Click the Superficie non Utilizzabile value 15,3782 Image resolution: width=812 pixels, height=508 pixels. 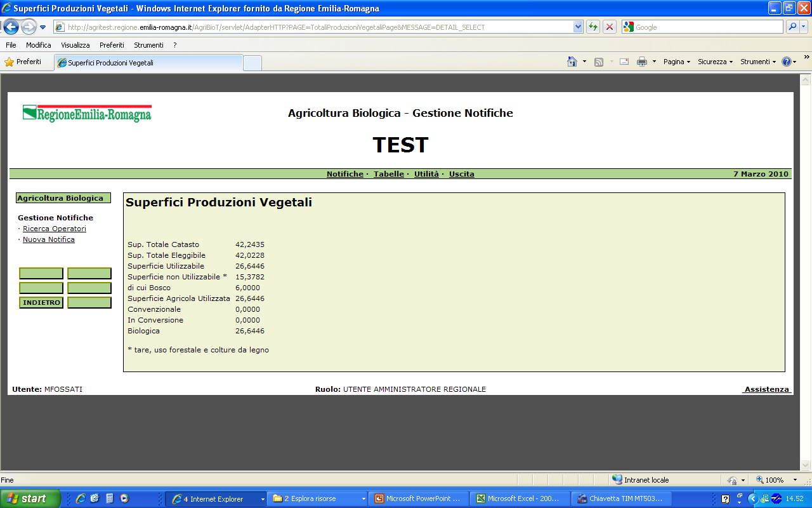[250, 277]
